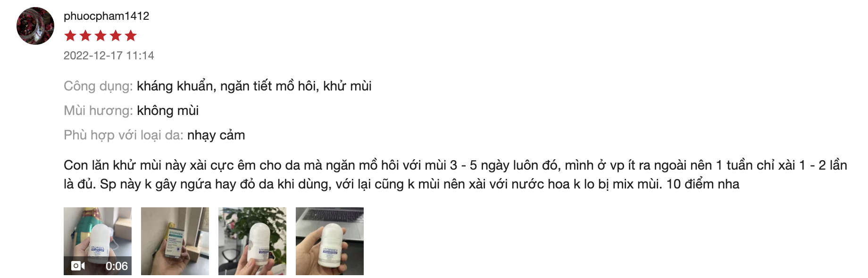Play the review video thumbnail
The width and height of the screenshot is (868, 278).
(98, 241)
